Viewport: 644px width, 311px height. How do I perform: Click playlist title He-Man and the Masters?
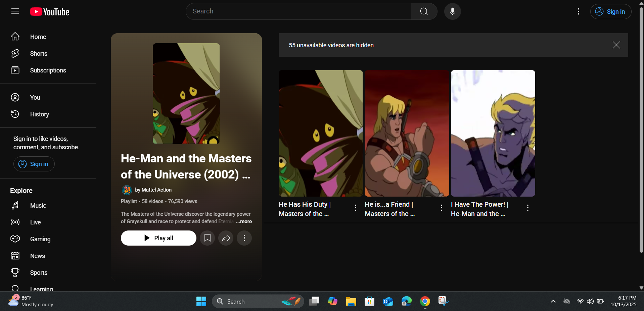[186, 166]
